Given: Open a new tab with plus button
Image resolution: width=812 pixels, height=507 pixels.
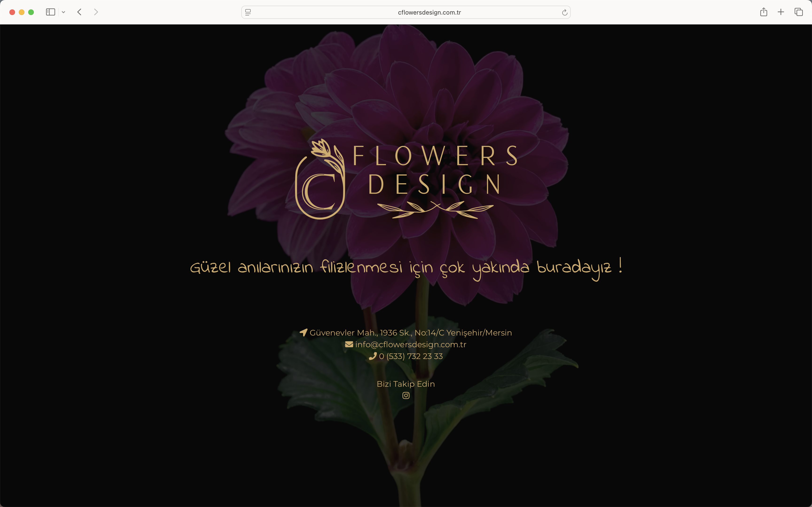Looking at the screenshot, I should point(781,12).
